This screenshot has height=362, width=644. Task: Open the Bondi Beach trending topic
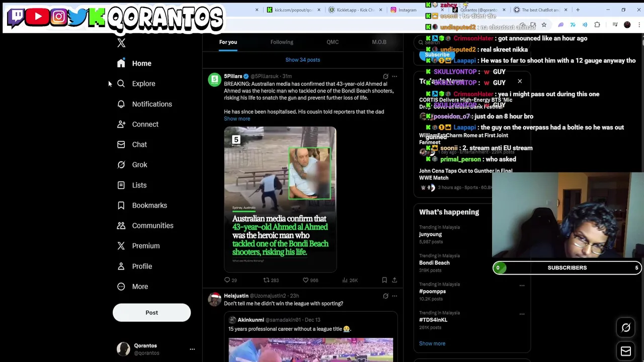point(434,263)
